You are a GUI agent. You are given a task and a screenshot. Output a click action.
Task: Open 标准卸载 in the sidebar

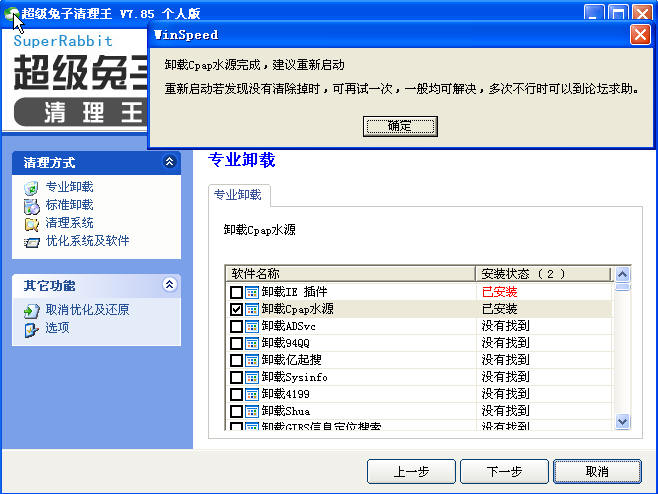point(69,205)
